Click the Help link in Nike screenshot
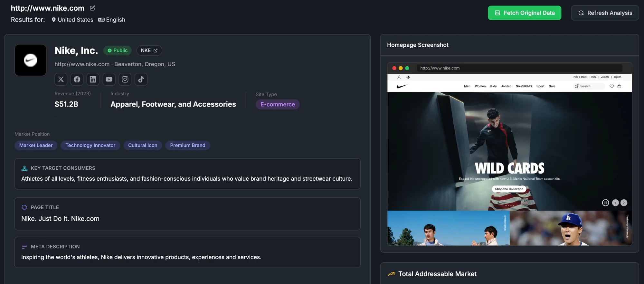 (x=594, y=77)
